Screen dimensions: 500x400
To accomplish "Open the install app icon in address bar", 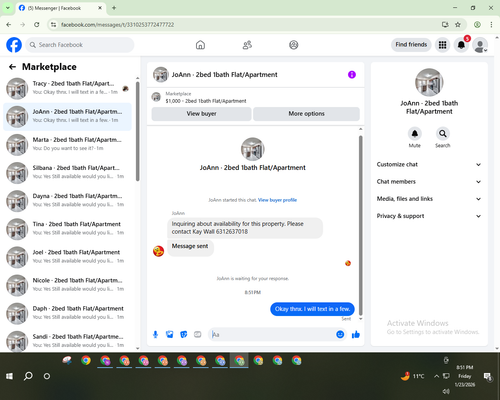I will tap(445, 25).
